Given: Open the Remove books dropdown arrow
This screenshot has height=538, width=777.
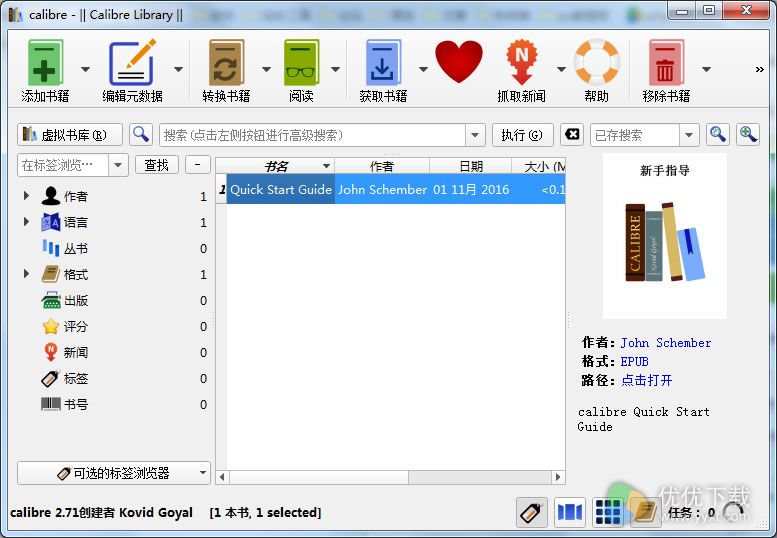Looking at the screenshot, I should pos(707,69).
